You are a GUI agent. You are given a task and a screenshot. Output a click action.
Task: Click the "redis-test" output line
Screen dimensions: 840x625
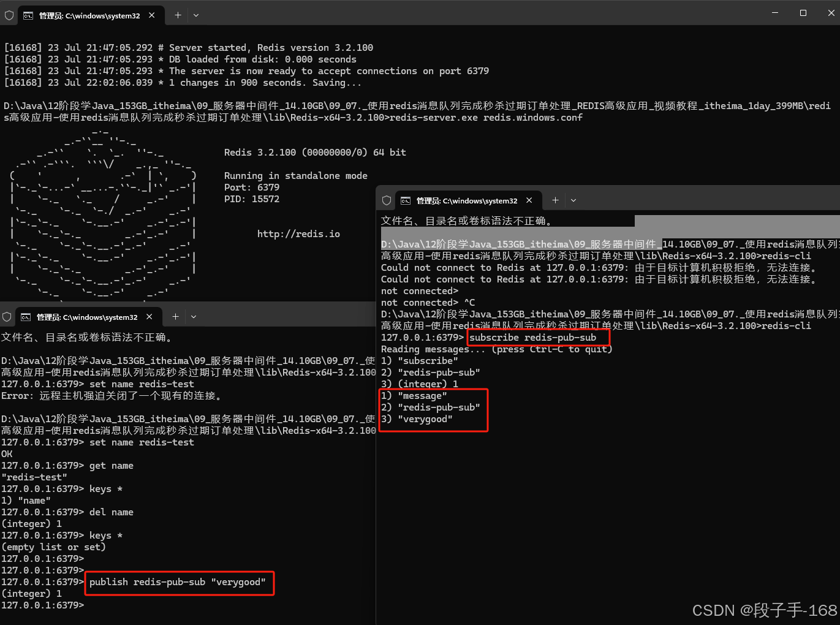point(34,477)
